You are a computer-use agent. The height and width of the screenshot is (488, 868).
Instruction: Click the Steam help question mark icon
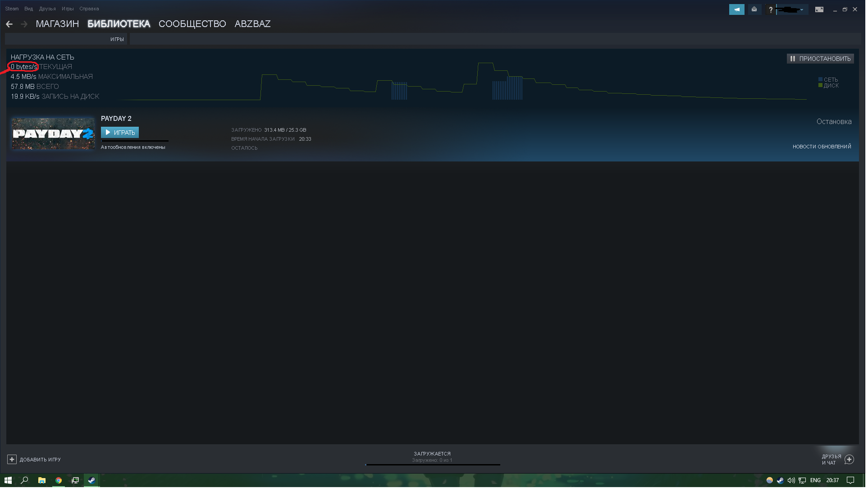pos(770,9)
